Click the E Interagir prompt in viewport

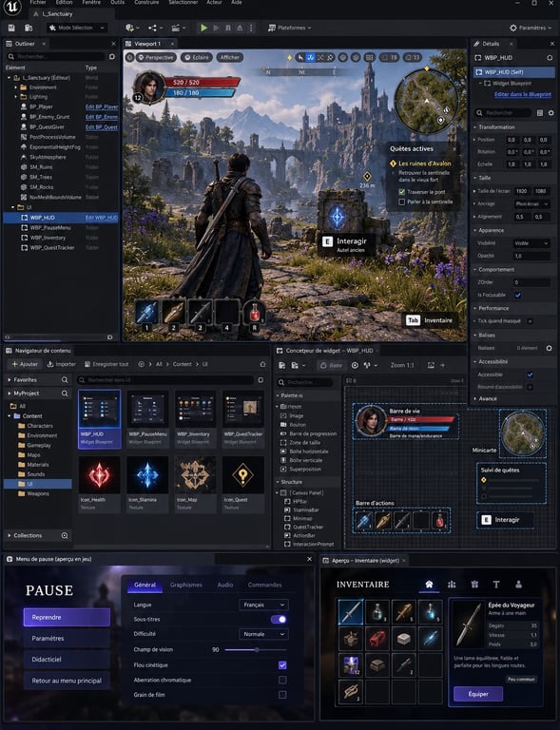[346, 244]
